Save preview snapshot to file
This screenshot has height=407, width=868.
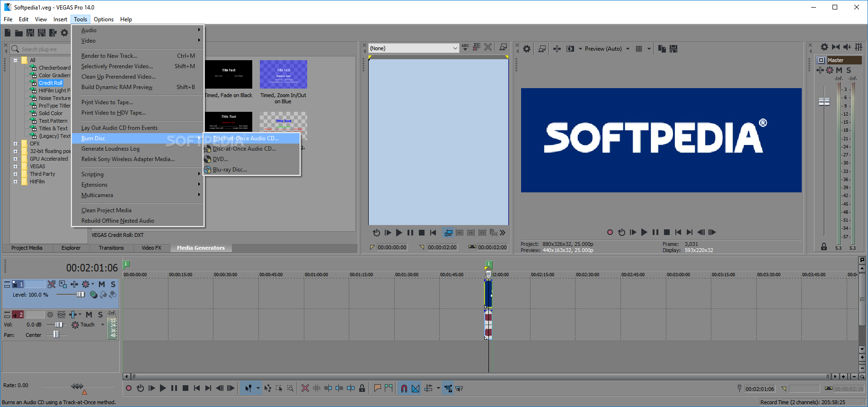(673, 48)
